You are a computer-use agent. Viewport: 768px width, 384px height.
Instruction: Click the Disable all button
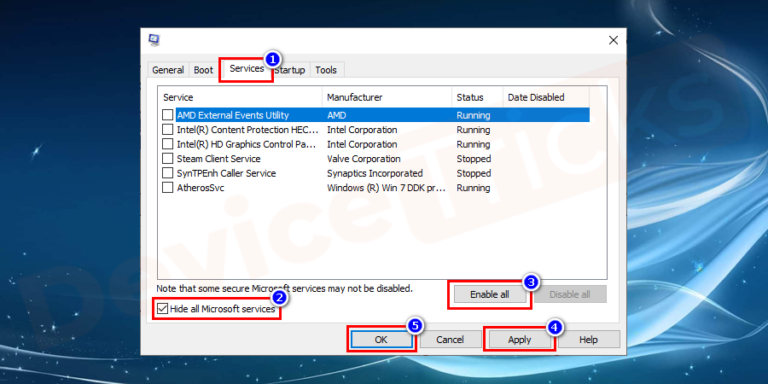pos(570,294)
